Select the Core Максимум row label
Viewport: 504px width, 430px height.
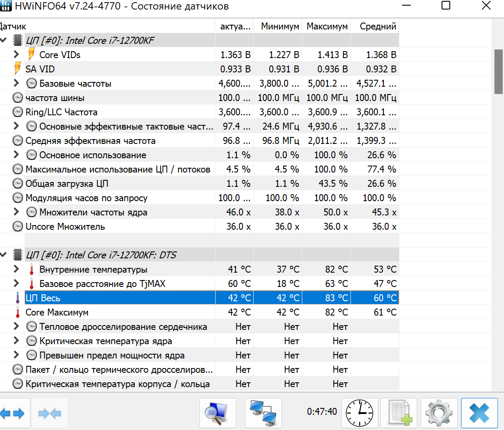click(x=57, y=313)
